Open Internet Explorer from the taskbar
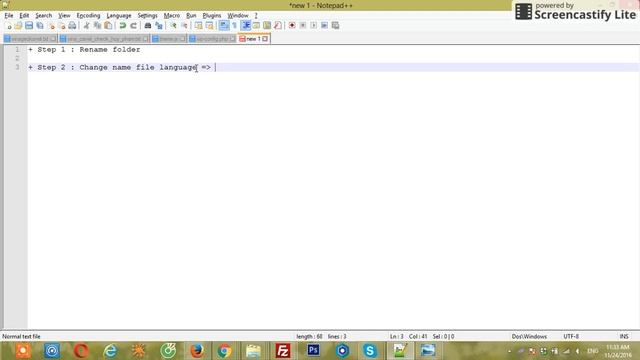Viewport: 640px width, 360px height. pyautogui.click(x=110, y=351)
